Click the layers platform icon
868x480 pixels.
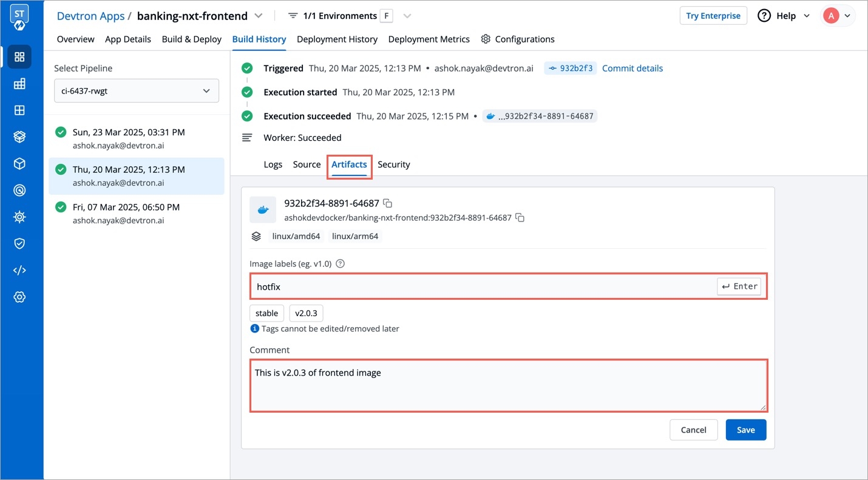pyautogui.click(x=256, y=236)
